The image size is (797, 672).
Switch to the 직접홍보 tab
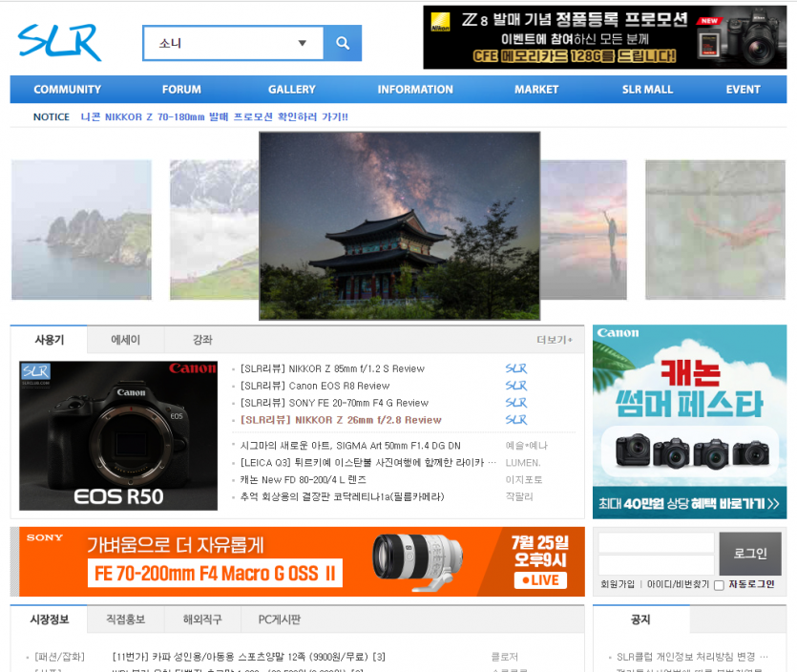pyautogui.click(x=126, y=619)
